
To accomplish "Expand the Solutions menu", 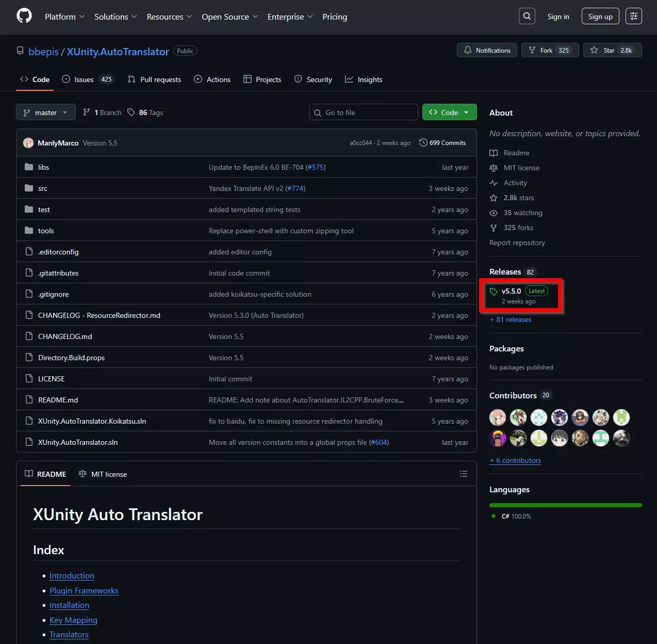I will 116,17.
